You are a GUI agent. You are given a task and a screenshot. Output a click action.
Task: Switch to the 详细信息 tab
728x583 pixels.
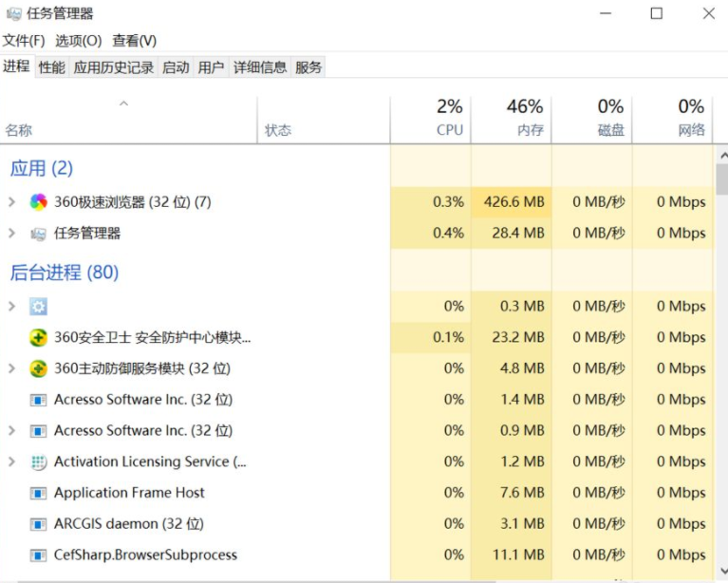pyautogui.click(x=260, y=67)
